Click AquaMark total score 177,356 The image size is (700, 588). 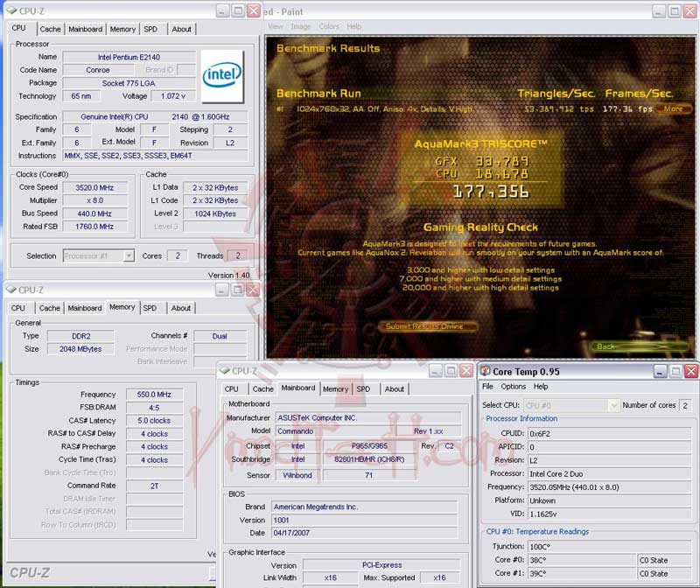pos(491,192)
